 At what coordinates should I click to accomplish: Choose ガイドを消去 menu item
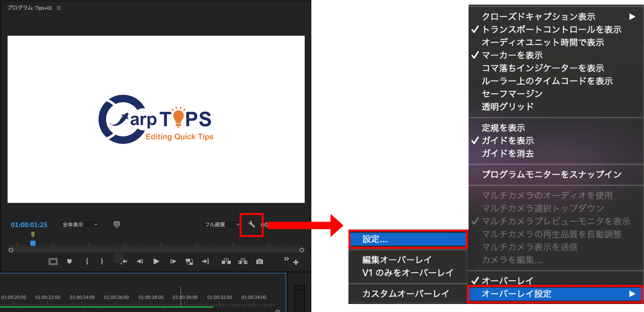[x=556, y=153]
